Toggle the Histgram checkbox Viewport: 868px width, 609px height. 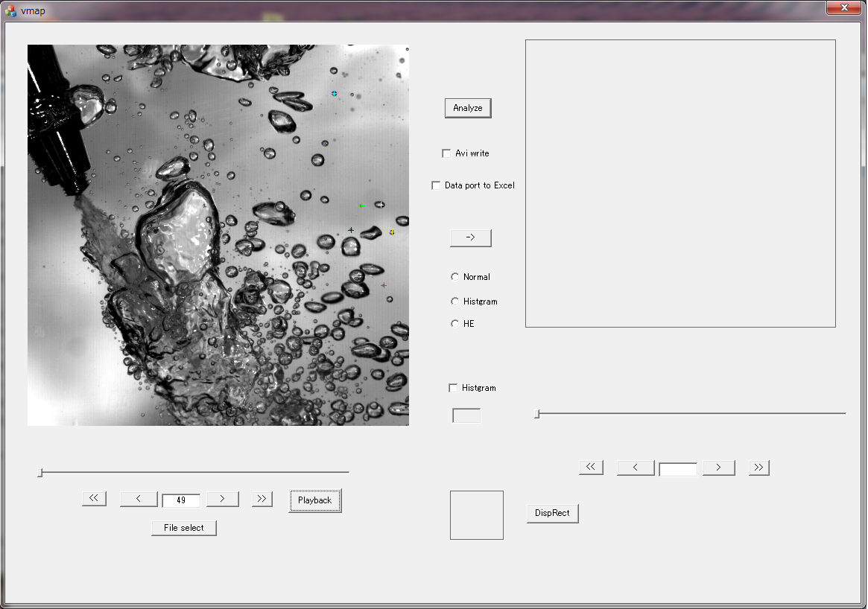click(453, 388)
